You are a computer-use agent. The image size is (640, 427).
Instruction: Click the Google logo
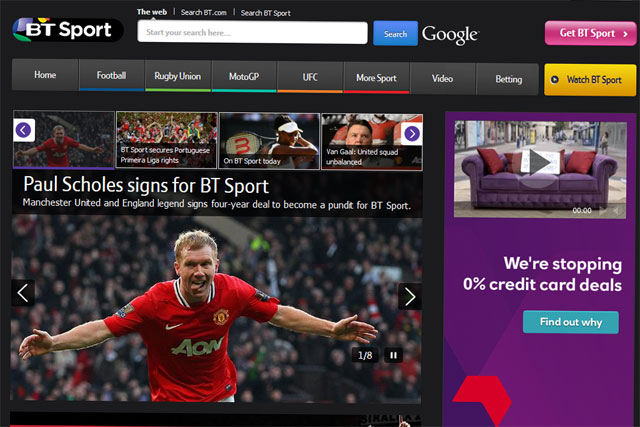click(x=450, y=35)
